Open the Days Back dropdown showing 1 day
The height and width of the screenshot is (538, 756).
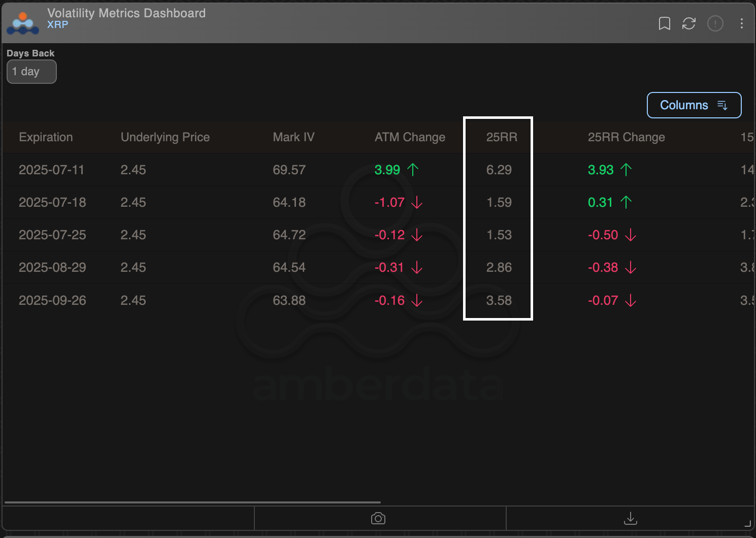tap(31, 71)
